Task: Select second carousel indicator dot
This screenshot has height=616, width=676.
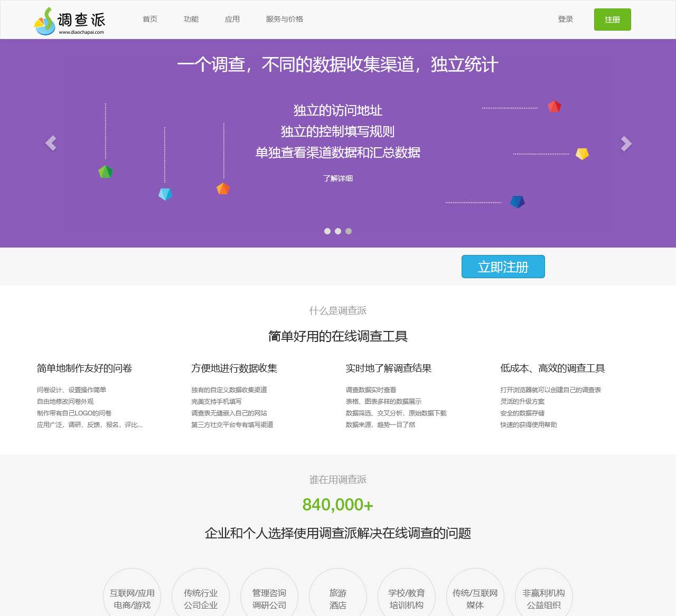Action: click(x=338, y=231)
